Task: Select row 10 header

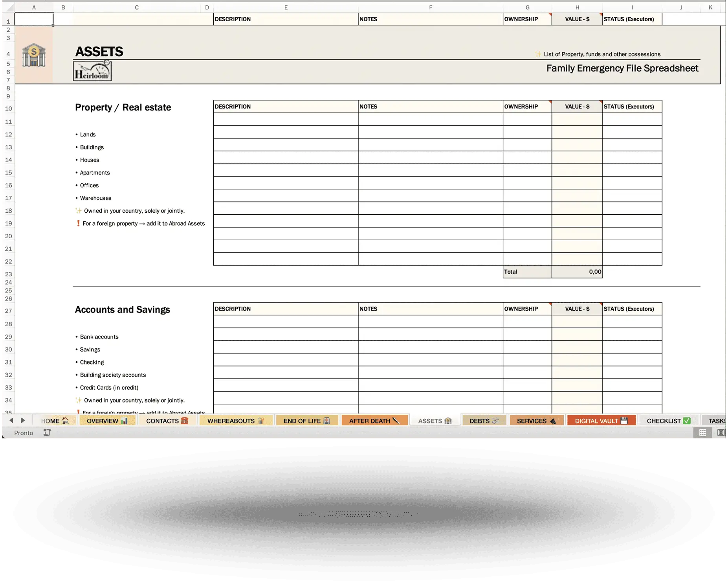Action: pyautogui.click(x=8, y=109)
